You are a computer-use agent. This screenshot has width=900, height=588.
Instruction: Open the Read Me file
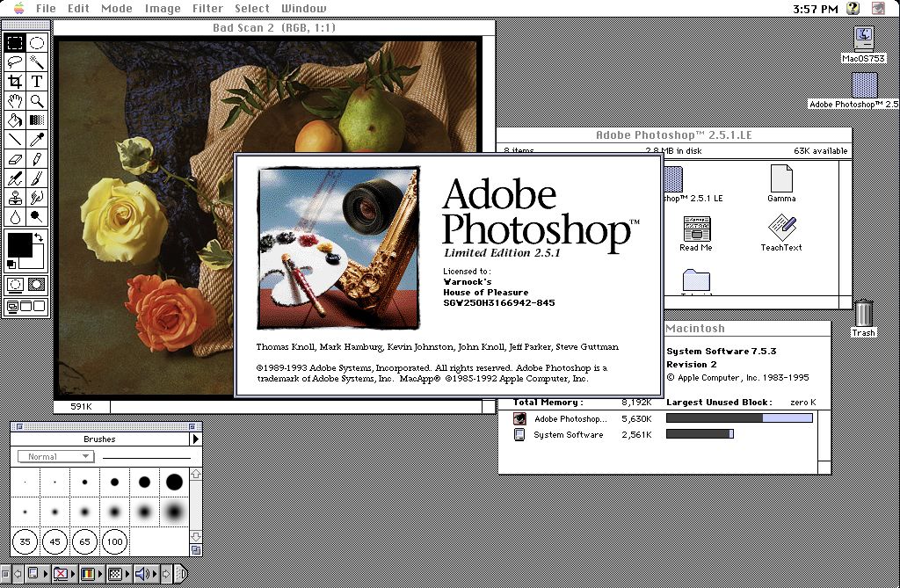click(696, 234)
